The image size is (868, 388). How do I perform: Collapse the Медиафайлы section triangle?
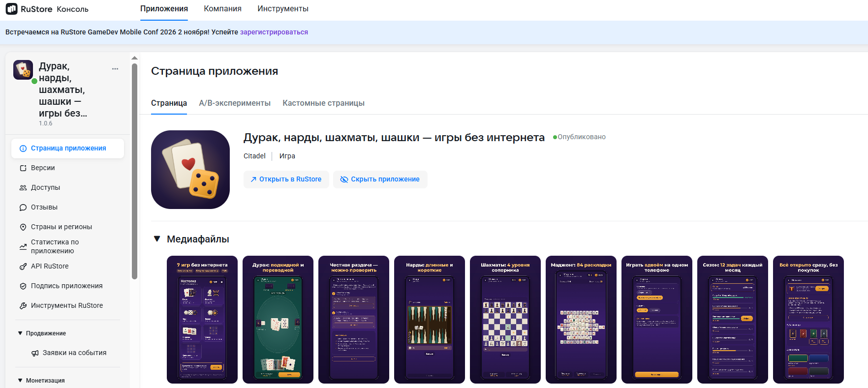click(157, 239)
